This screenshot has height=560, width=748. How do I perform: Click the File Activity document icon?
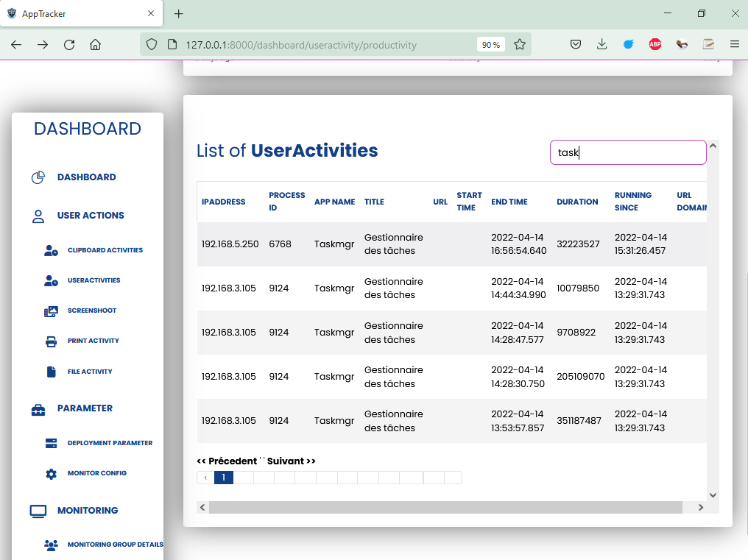[x=51, y=372]
